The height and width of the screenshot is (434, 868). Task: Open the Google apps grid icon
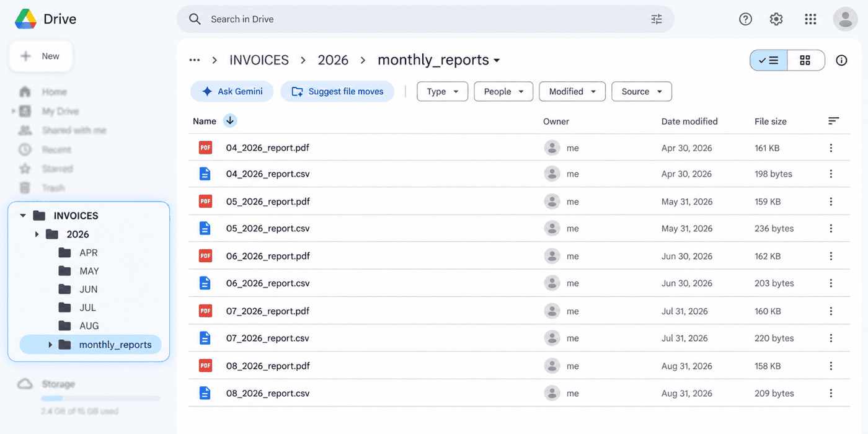[x=810, y=19]
